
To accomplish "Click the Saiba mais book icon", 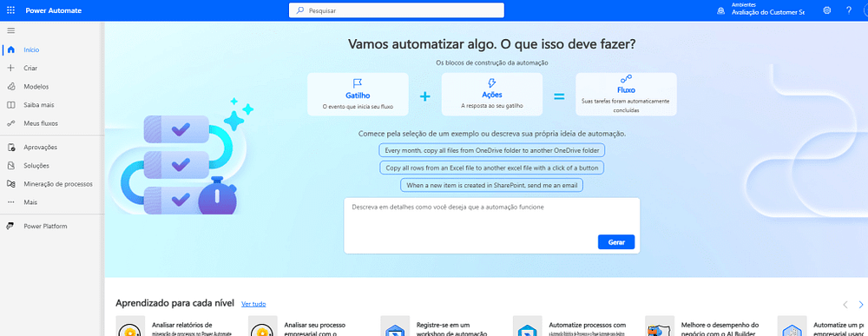I will pyautogui.click(x=10, y=104).
